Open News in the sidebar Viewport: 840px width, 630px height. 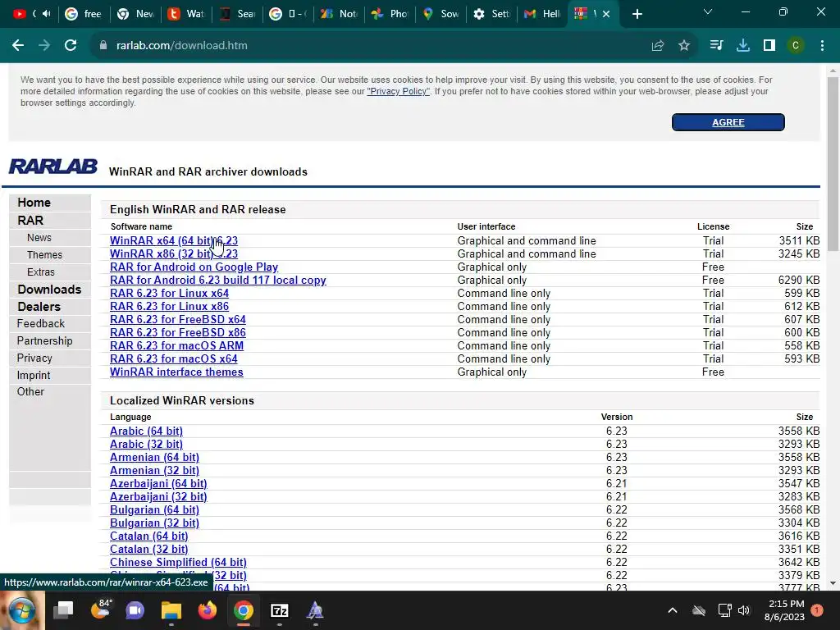pos(39,238)
